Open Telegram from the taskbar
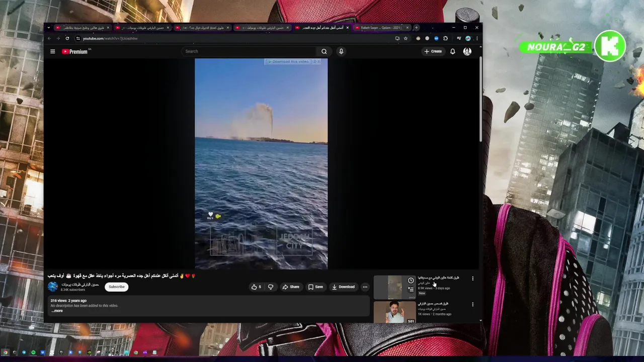Image resolution: width=644 pixels, height=362 pixels. [x=24, y=352]
